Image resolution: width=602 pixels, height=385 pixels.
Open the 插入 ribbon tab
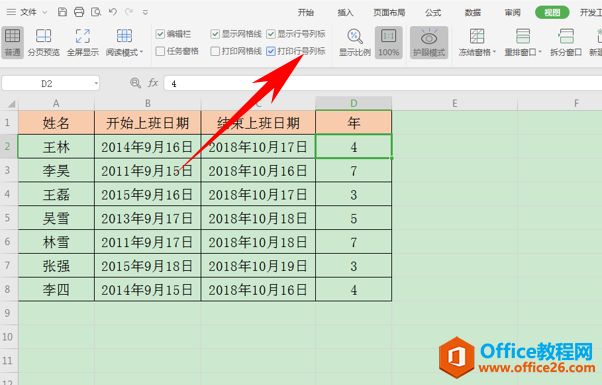(x=345, y=13)
